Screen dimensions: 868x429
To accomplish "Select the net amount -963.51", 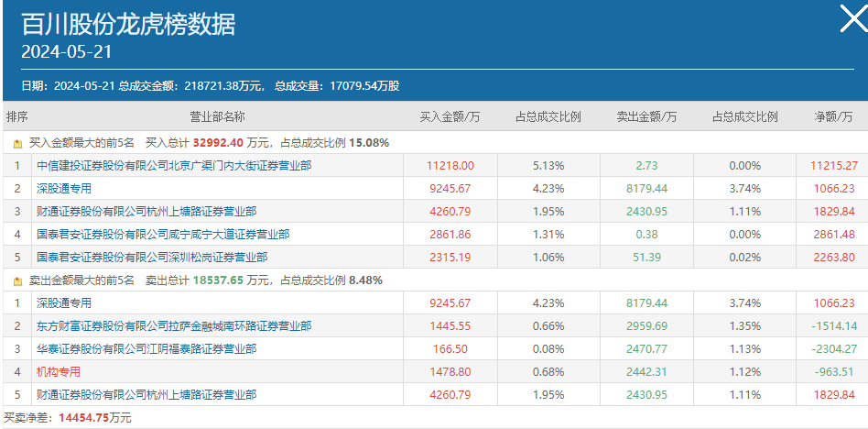I will (x=834, y=372).
